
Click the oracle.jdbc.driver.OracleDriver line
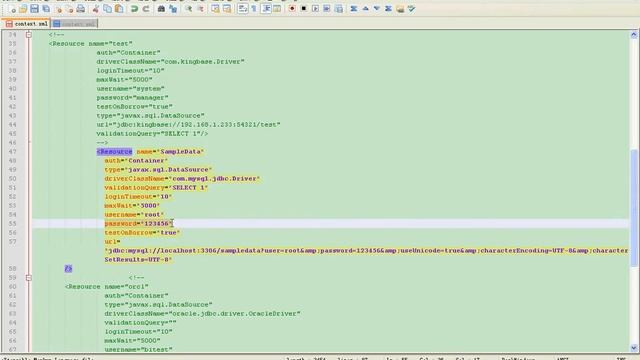pyautogui.click(x=202, y=313)
